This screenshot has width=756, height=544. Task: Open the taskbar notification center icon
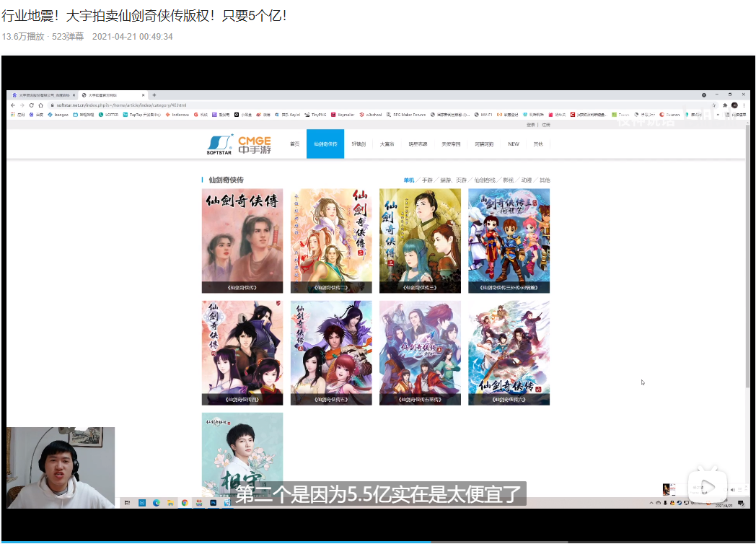coord(741,504)
